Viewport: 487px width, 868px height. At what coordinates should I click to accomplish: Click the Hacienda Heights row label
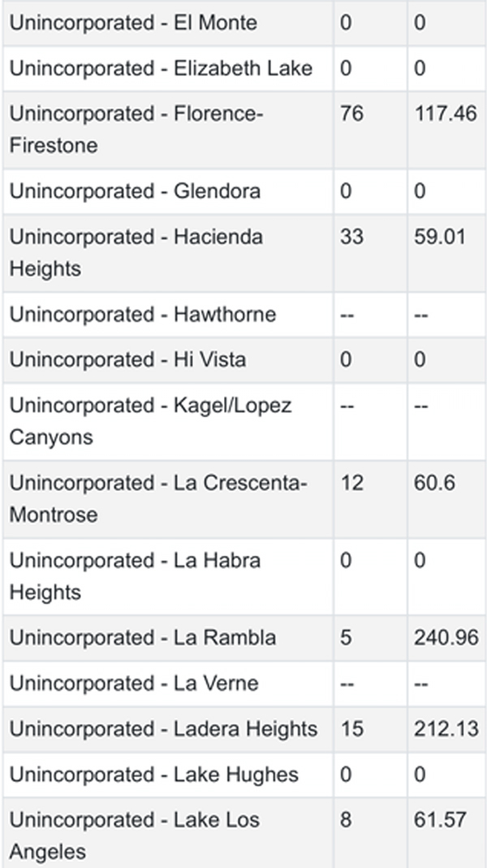point(136,252)
